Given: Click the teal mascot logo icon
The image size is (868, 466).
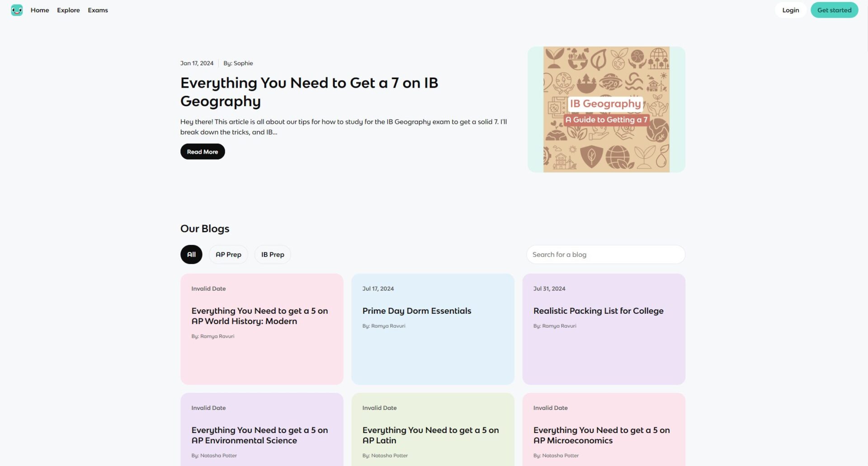Looking at the screenshot, I should click(17, 10).
